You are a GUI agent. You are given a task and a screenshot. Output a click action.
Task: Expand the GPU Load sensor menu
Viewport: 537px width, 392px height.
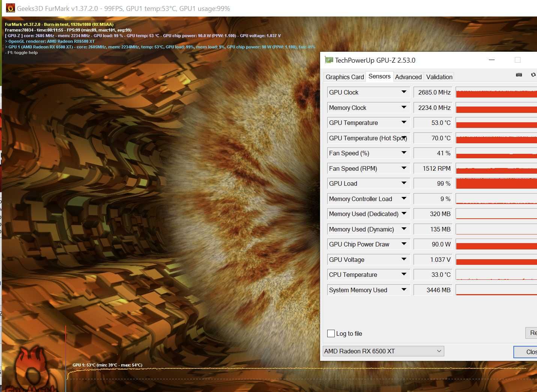click(x=404, y=183)
